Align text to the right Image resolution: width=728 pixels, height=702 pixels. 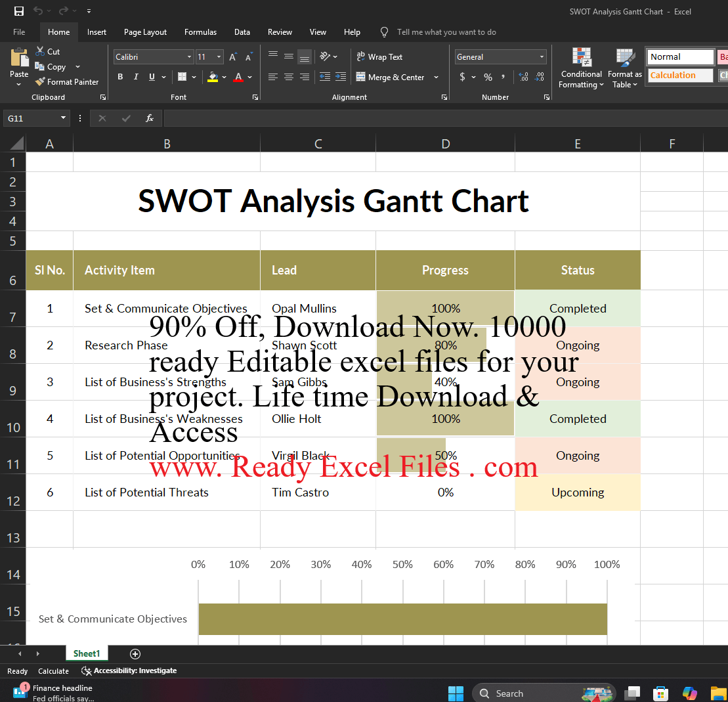pos(305,77)
